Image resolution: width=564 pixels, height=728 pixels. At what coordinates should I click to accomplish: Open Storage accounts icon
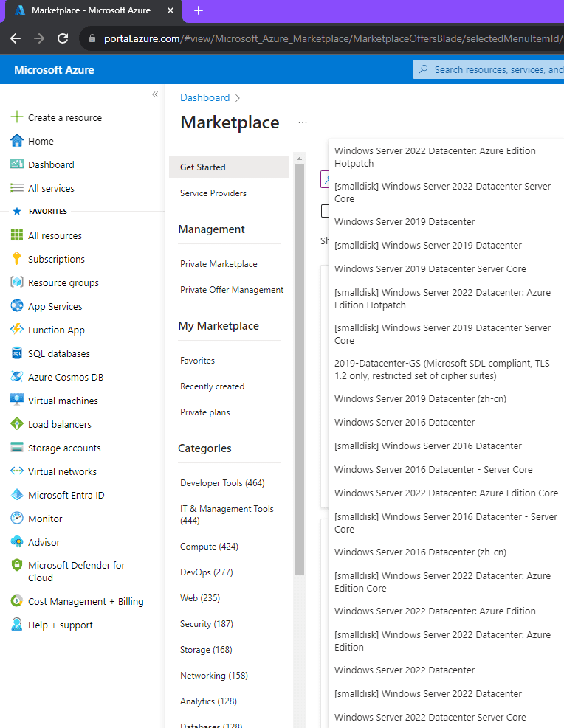pos(17,448)
